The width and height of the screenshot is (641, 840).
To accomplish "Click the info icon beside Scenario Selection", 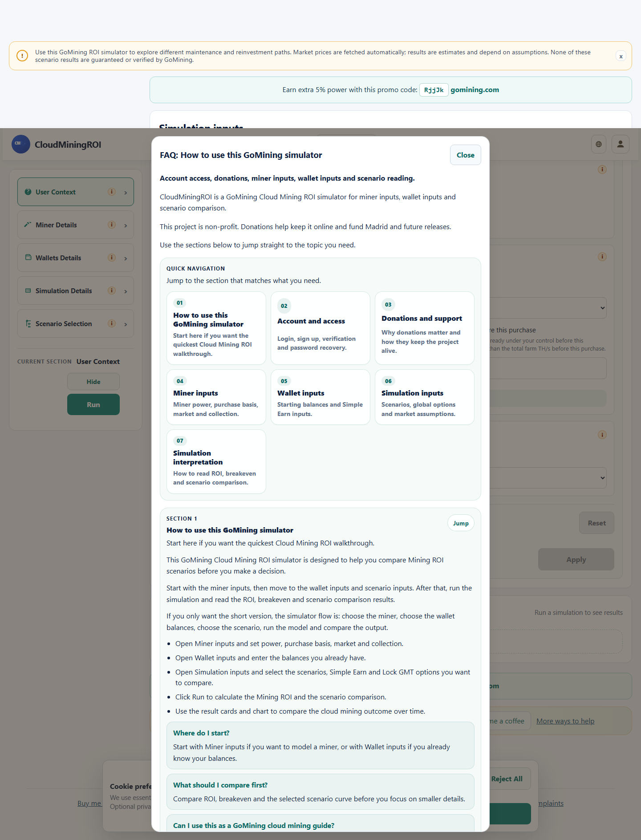I will (112, 323).
